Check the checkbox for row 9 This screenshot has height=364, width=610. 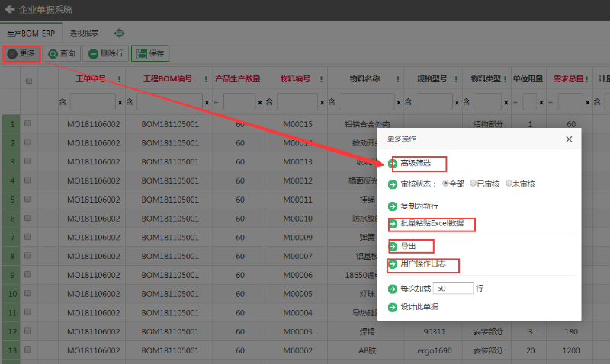tap(27, 274)
